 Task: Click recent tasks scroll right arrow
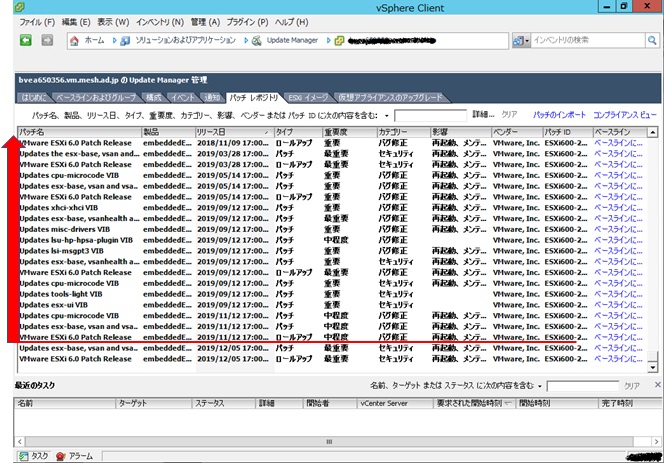pyautogui.click(x=656, y=441)
